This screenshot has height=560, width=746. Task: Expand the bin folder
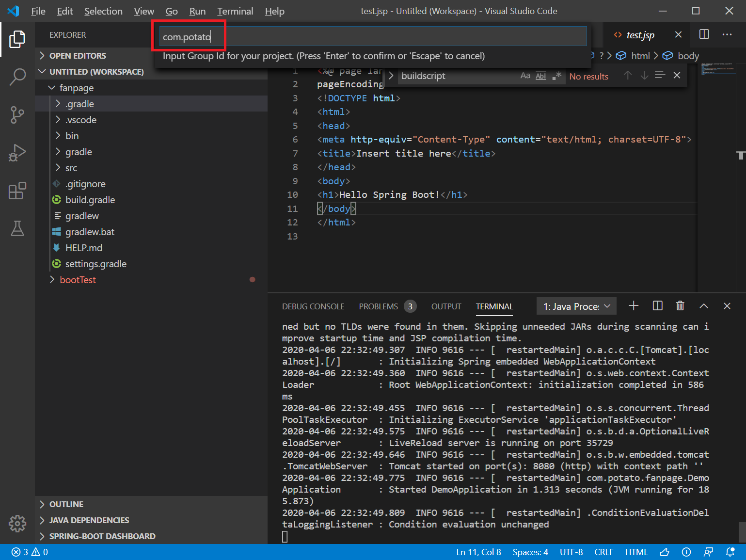[x=151, y=136]
